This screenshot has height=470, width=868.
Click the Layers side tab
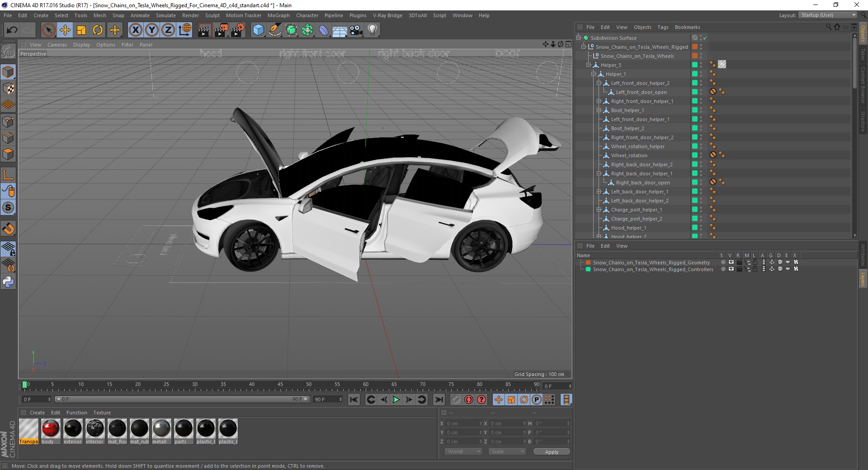pos(863,279)
